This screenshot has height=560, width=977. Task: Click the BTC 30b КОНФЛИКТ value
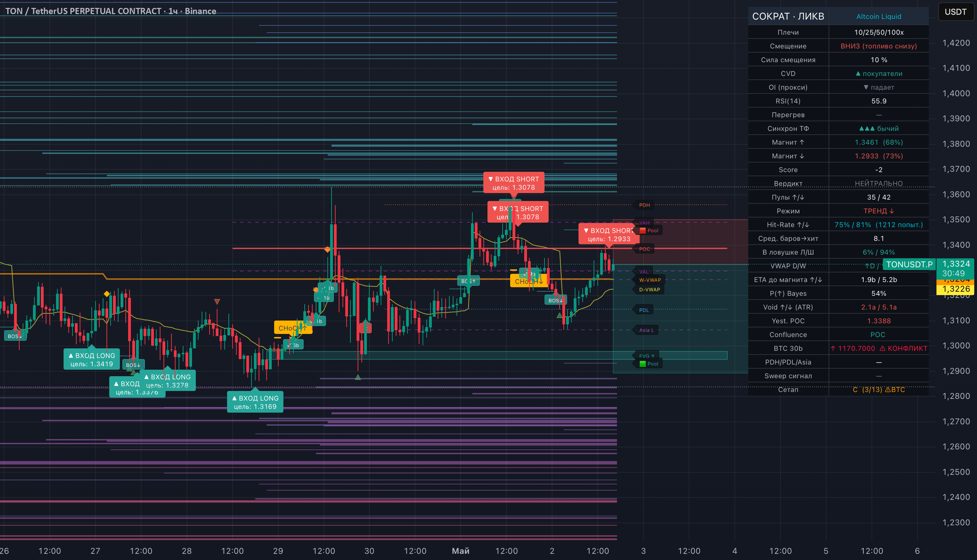(878, 348)
